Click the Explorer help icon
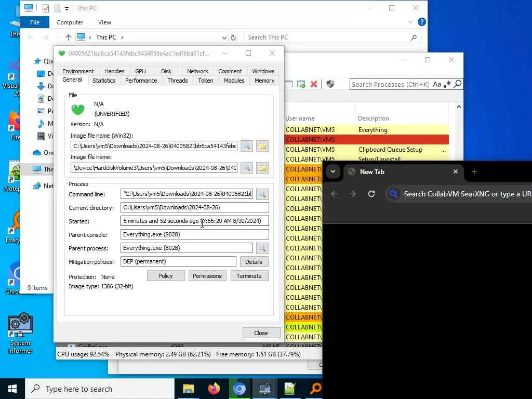The height and width of the screenshot is (399, 532). point(422,22)
